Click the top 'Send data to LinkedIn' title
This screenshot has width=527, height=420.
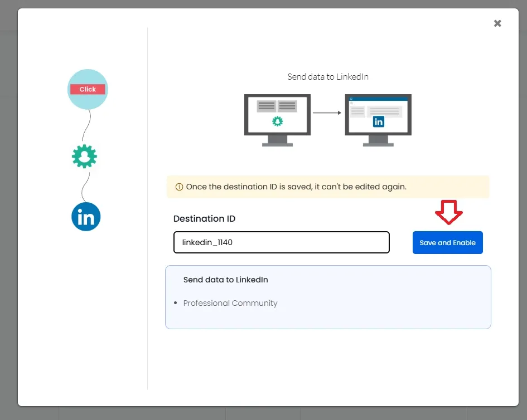(328, 76)
